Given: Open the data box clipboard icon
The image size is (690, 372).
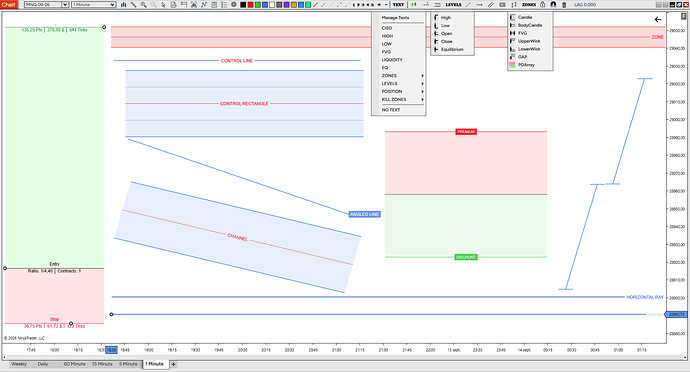Looking at the screenshot, I should 213,4.
